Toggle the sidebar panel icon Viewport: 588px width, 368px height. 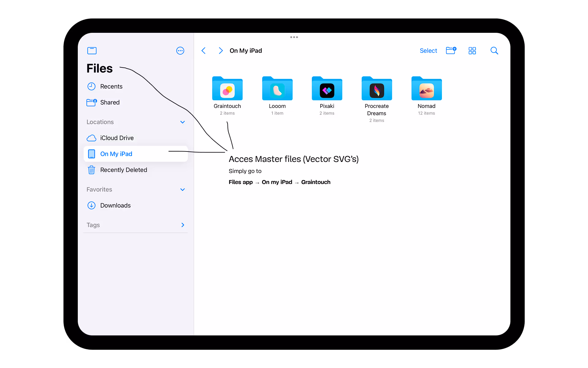coord(92,51)
